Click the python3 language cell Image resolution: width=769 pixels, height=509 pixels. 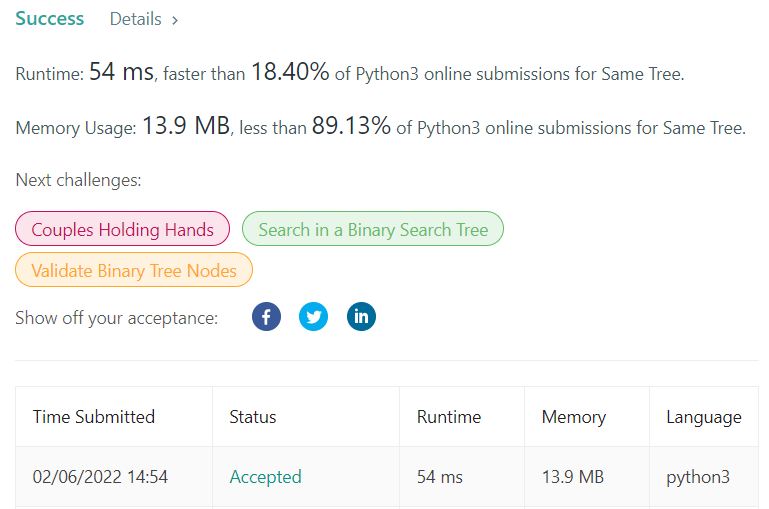[x=698, y=477]
